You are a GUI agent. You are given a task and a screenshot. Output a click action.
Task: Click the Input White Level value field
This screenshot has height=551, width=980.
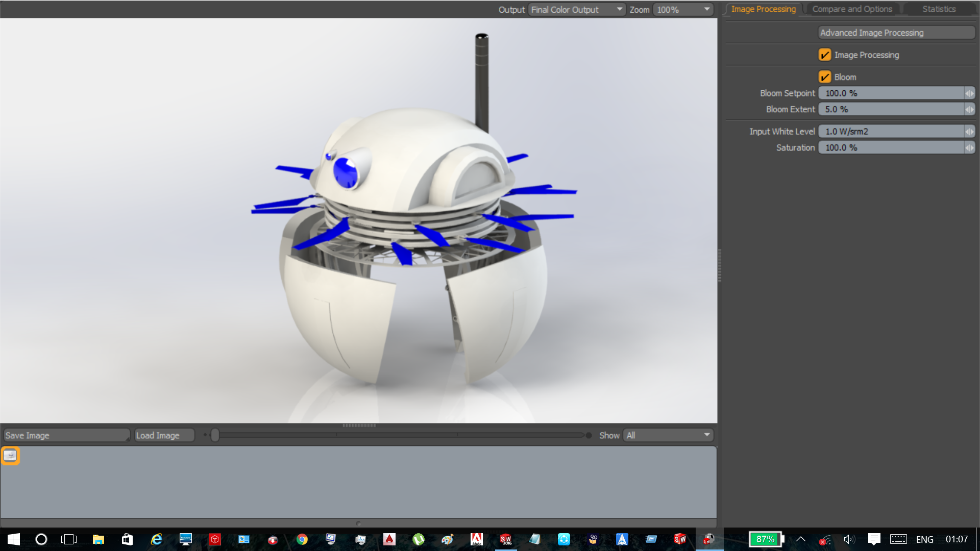(891, 131)
